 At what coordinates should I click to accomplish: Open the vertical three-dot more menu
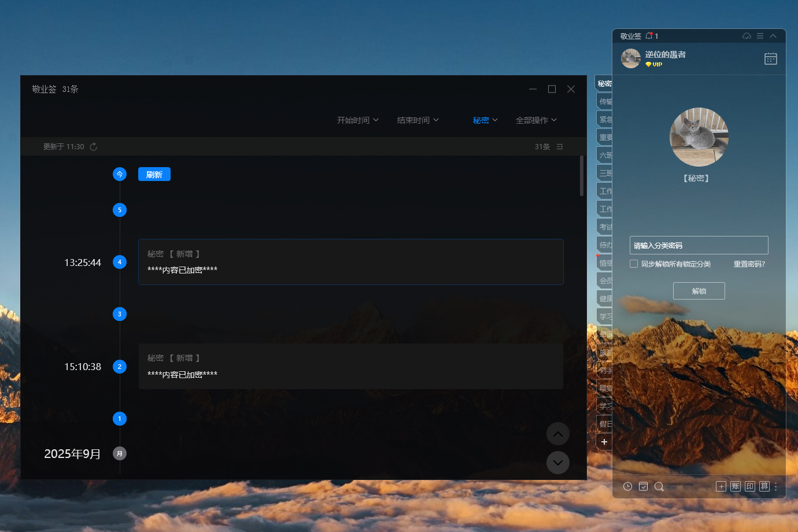click(x=776, y=486)
